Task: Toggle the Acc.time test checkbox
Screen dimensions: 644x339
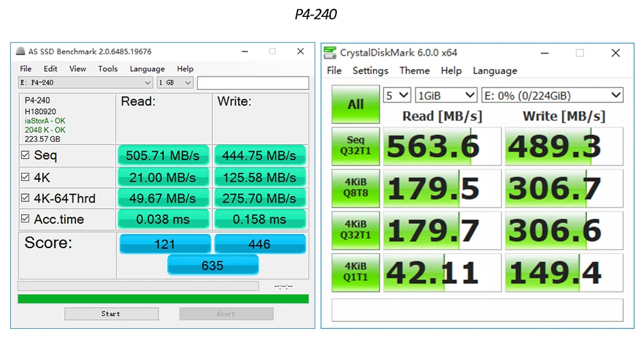Action: [25, 218]
